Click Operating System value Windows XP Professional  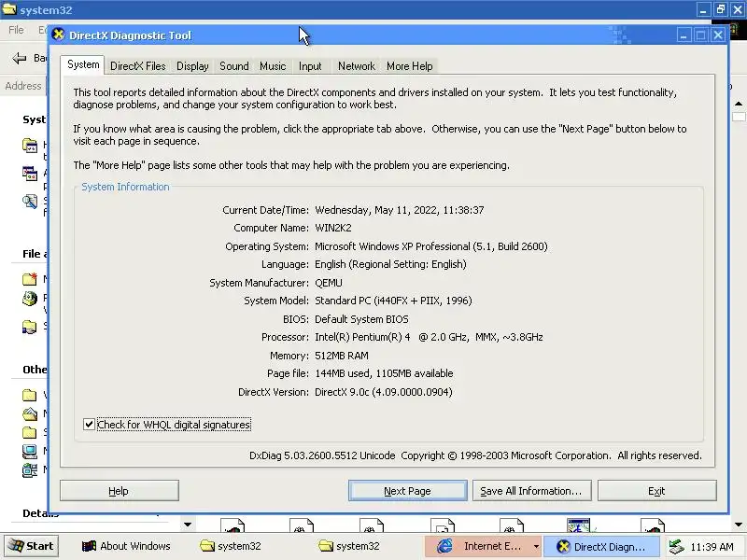[431, 246]
